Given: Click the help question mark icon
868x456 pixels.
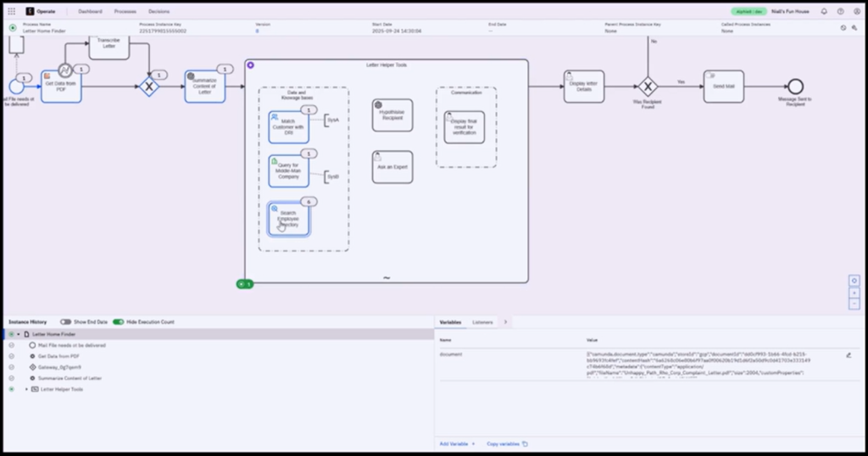Looking at the screenshot, I should (840, 11).
